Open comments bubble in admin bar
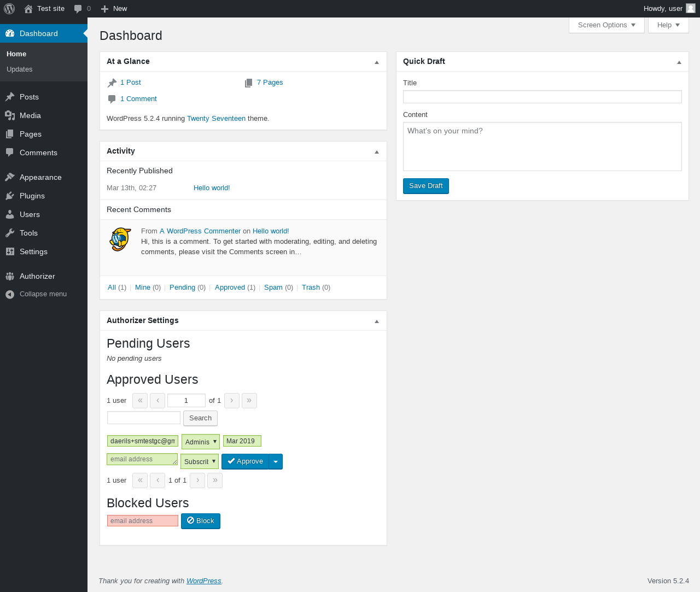Viewport: 700px width, 592px height. (x=78, y=9)
